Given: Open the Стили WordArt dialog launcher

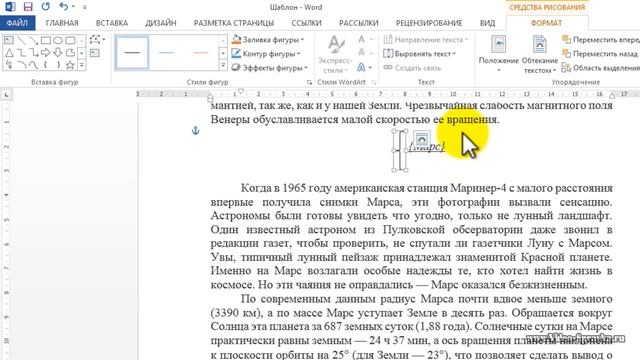Looking at the screenshot, I should coord(373,82).
